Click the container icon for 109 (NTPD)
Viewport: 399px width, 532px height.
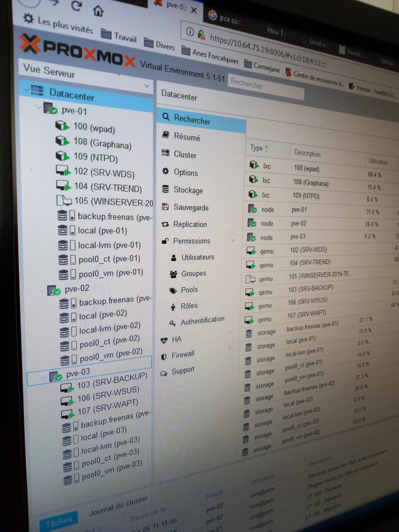click(x=63, y=156)
